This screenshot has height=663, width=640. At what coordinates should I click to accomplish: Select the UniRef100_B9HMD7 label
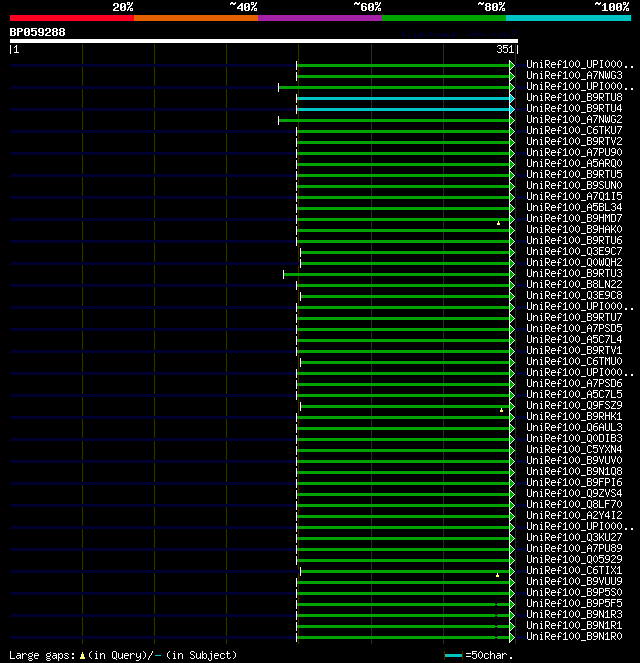[574, 218]
